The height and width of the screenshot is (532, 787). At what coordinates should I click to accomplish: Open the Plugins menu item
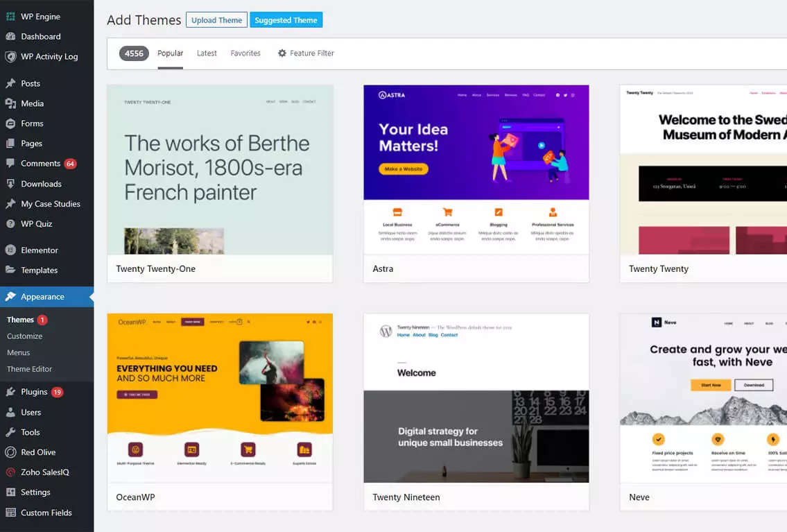click(46, 392)
